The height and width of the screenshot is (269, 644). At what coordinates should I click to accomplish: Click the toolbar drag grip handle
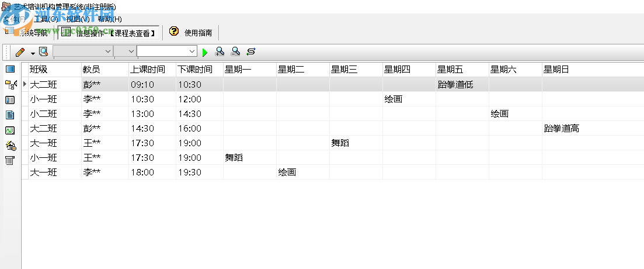pyautogui.click(x=7, y=52)
